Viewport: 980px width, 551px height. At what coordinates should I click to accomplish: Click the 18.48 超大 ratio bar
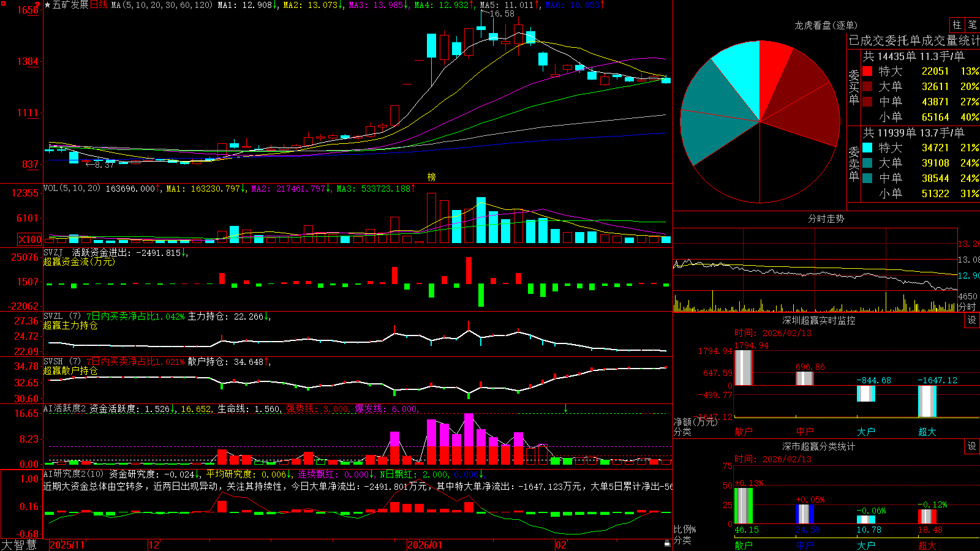pyautogui.click(x=927, y=517)
